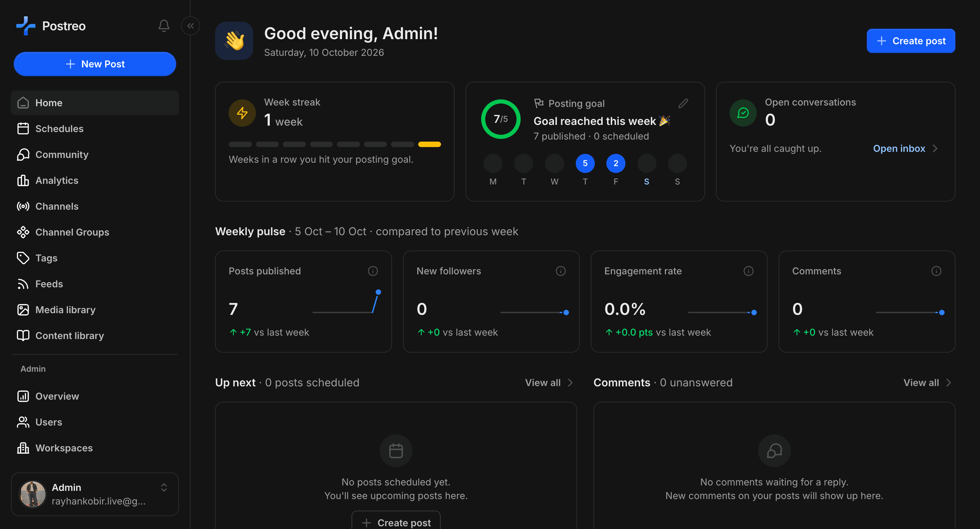Click the Engagement rate sparkline
The height and width of the screenshot is (529, 980).
coord(722,312)
